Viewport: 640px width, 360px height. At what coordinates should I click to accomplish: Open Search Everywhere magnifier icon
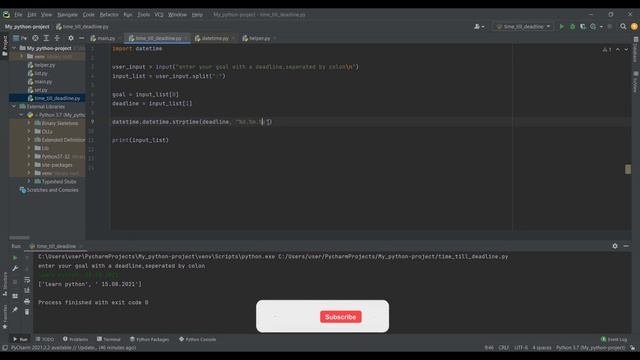[623, 27]
